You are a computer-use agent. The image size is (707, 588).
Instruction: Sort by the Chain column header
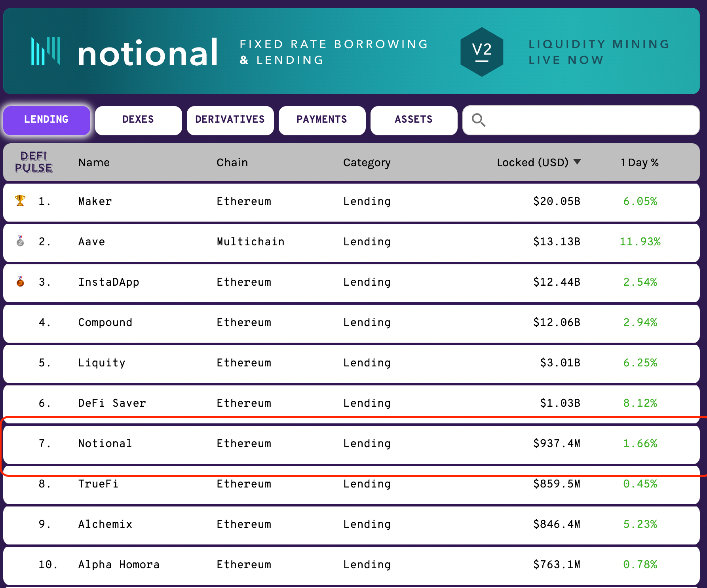click(232, 162)
